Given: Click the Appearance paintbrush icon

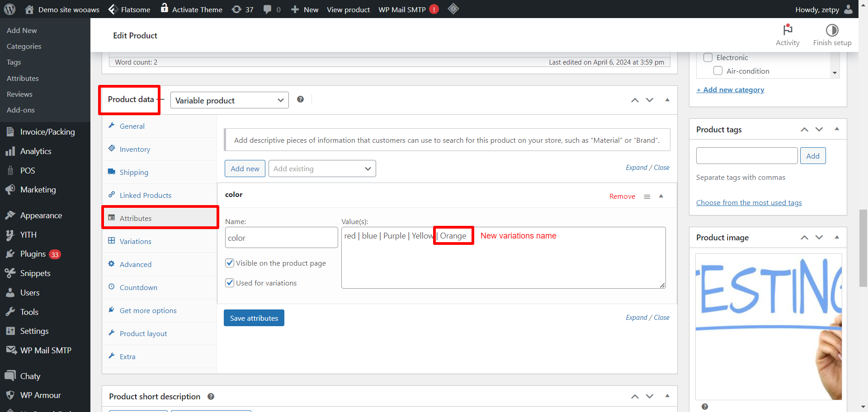Looking at the screenshot, I should pyautogui.click(x=10, y=215).
